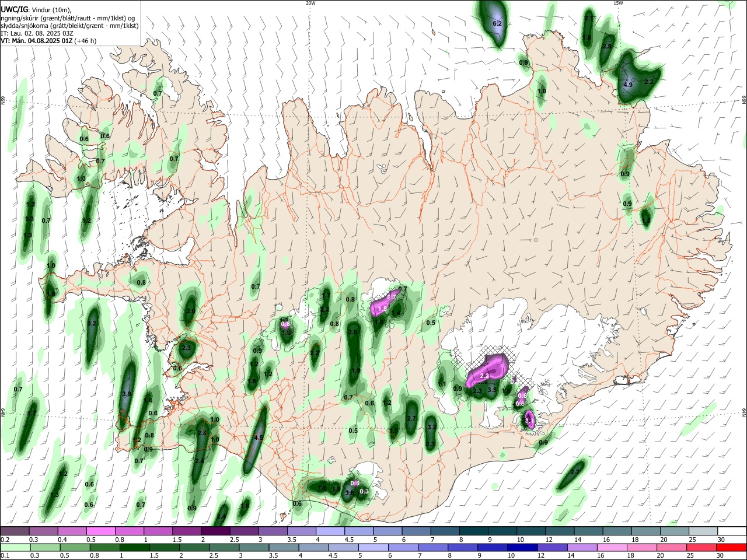Click the IT: Lau. 02. 08. 2025 03Z line
747x560 pixels.
37,33
